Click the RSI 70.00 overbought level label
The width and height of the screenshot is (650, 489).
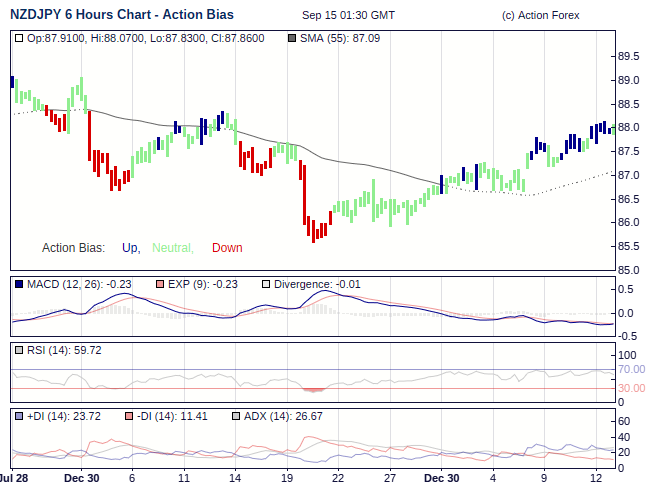[x=631, y=369]
